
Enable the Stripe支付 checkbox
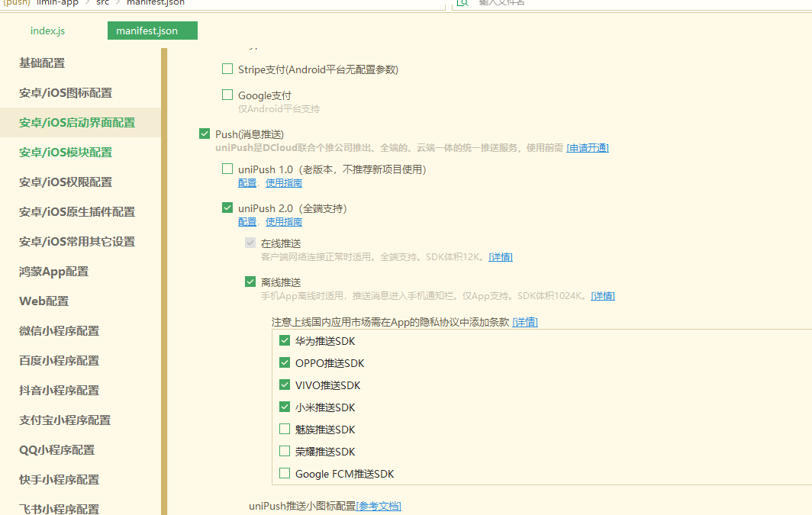(x=227, y=69)
